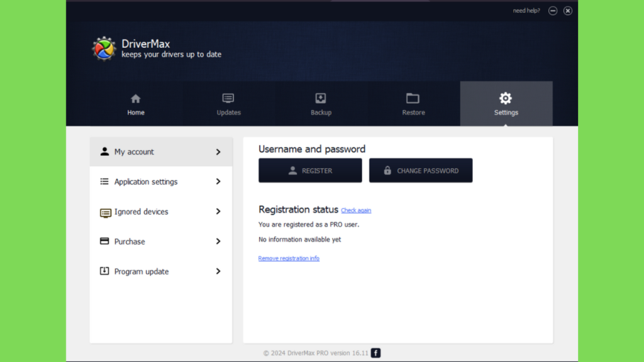644x362 pixels.
Task: Switch to the Settings tab
Action: pyautogui.click(x=506, y=104)
